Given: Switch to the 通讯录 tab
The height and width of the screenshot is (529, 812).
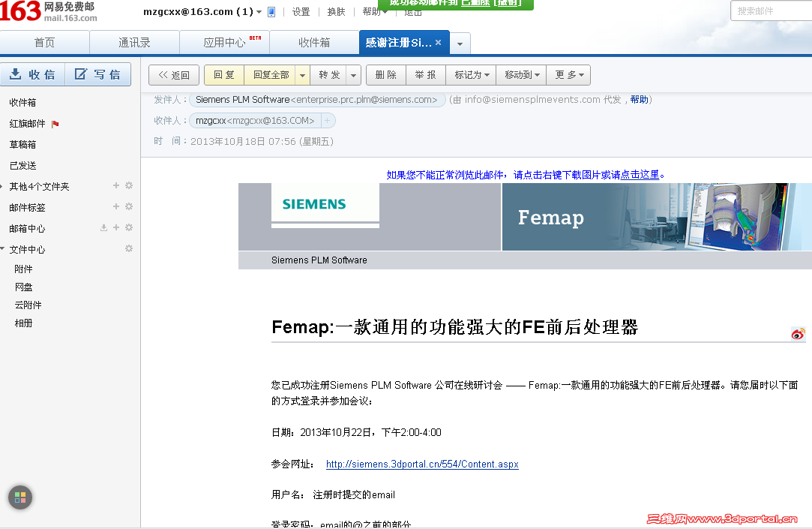Looking at the screenshot, I should 135,43.
